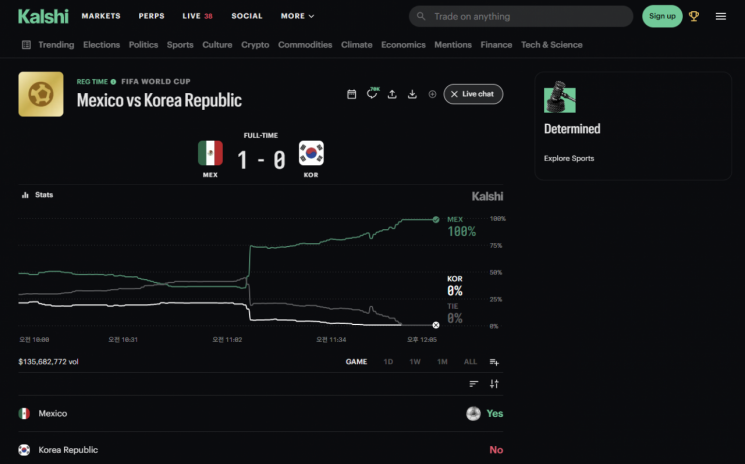Go to the Finance category
Screen dimensions: 745x464
coord(496,45)
